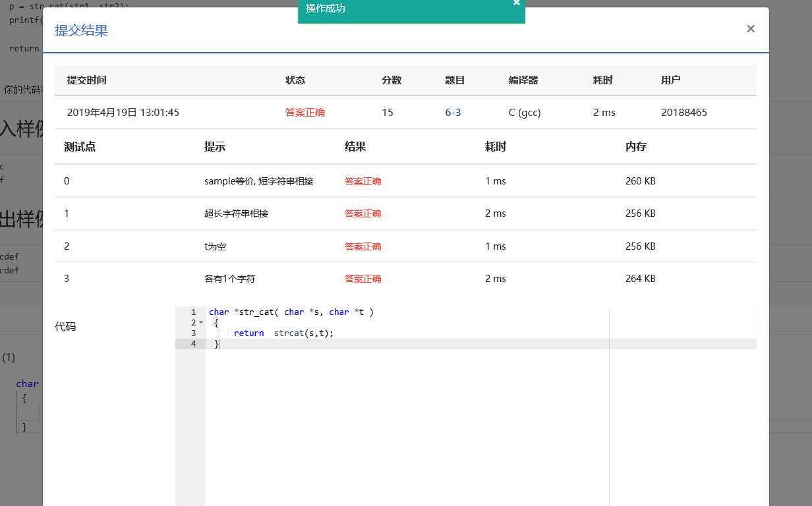This screenshot has height=506, width=812.
Task: Click inside code line return strcat(s,t);
Action: (x=284, y=333)
